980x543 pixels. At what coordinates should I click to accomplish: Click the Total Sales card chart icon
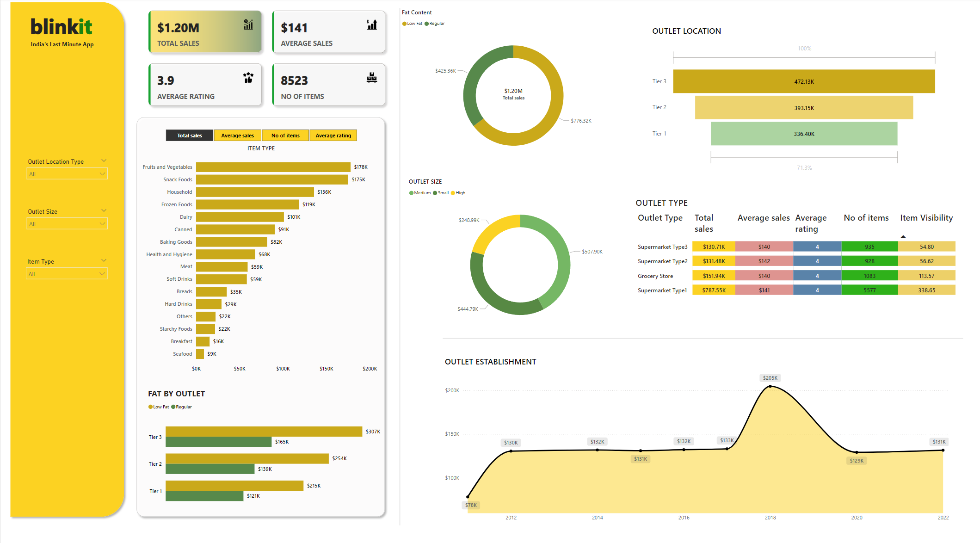248,25
